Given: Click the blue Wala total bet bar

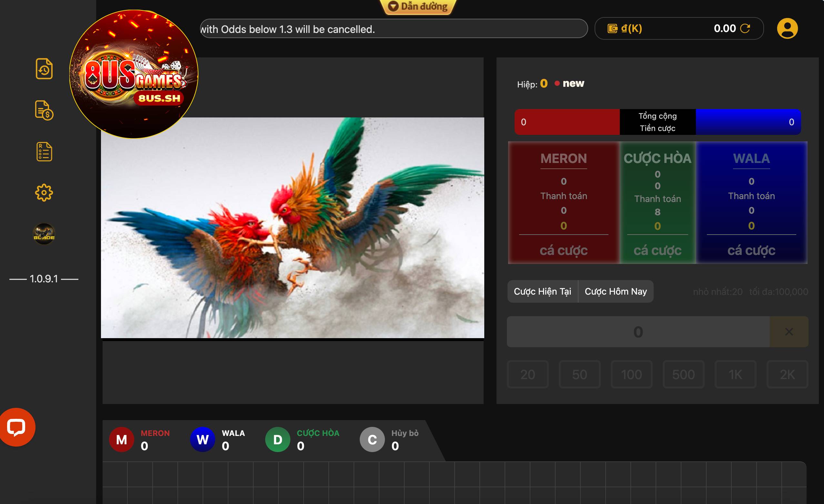Looking at the screenshot, I should [x=749, y=122].
